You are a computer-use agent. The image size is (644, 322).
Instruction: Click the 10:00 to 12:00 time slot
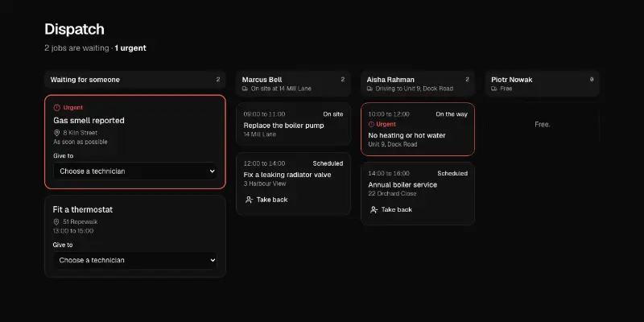[x=389, y=114]
